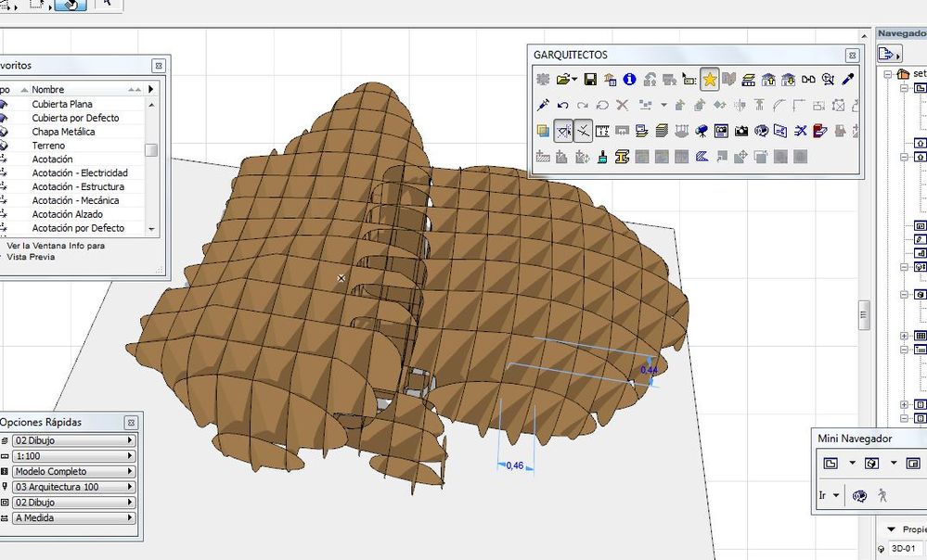Click the Undo arrow icon
Image resolution: width=927 pixels, height=560 pixels.
(x=562, y=106)
